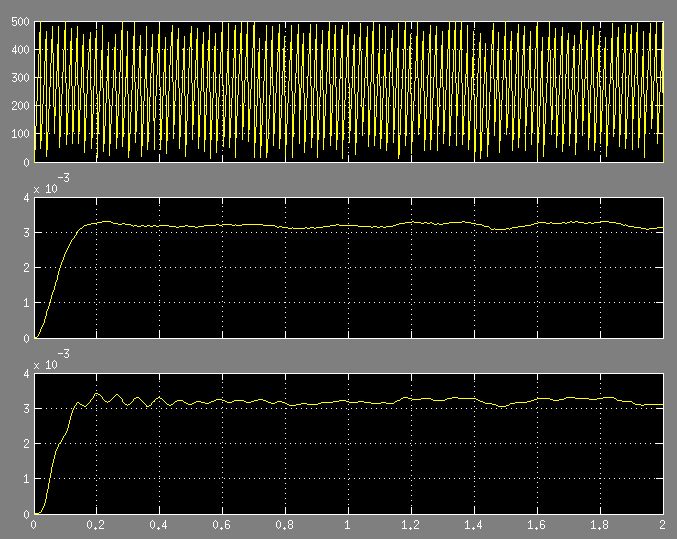
Task: Click the 0.2 time-axis tick label
Action: click(96, 525)
